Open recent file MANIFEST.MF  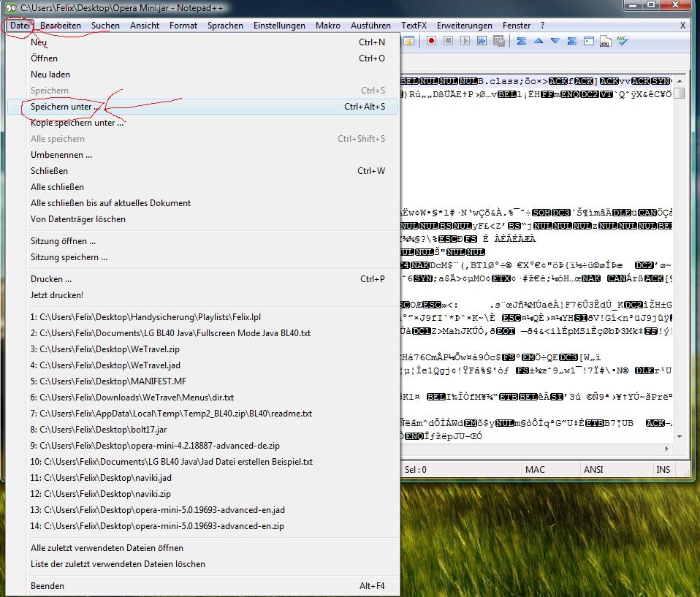tap(203, 381)
